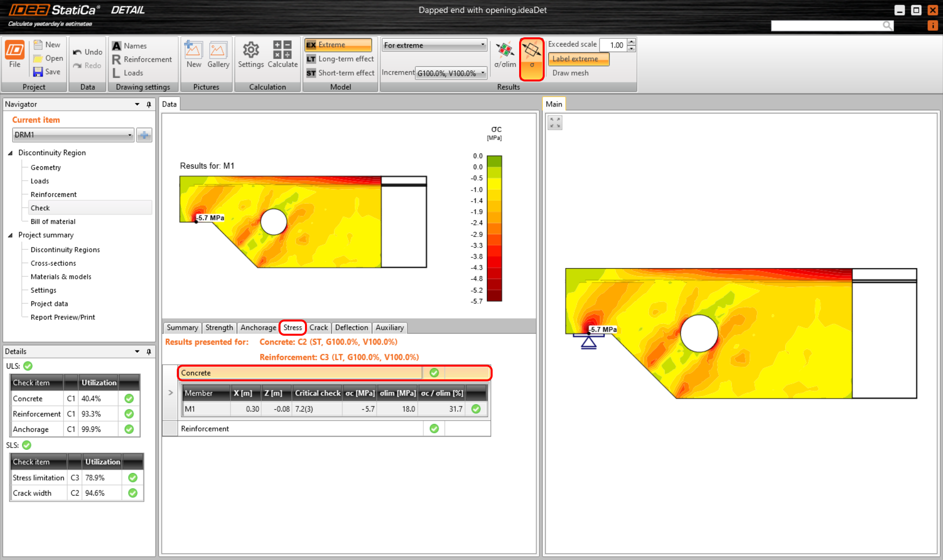The image size is (943, 560).
Task: Create a New picture
Action: (194, 54)
